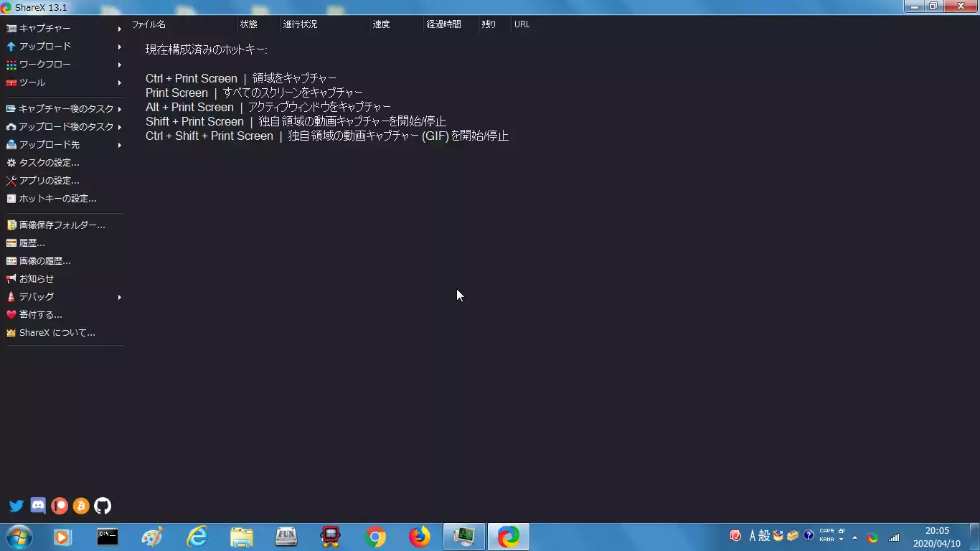The width and height of the screenshot is (980, 551).
Task: Sort by 進行状況 column header
Action: [x=324, y=24]
